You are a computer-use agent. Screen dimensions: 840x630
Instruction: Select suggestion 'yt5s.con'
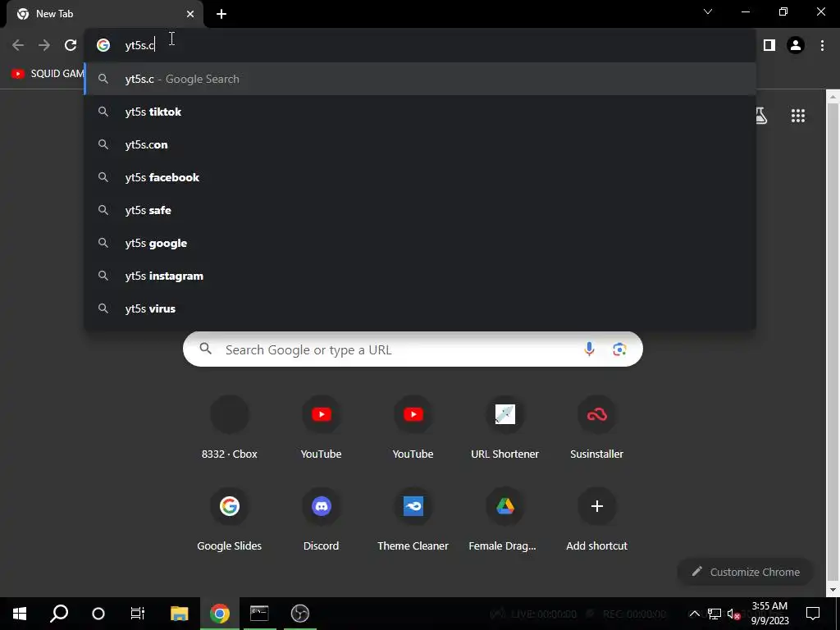[x=420, y=144]
